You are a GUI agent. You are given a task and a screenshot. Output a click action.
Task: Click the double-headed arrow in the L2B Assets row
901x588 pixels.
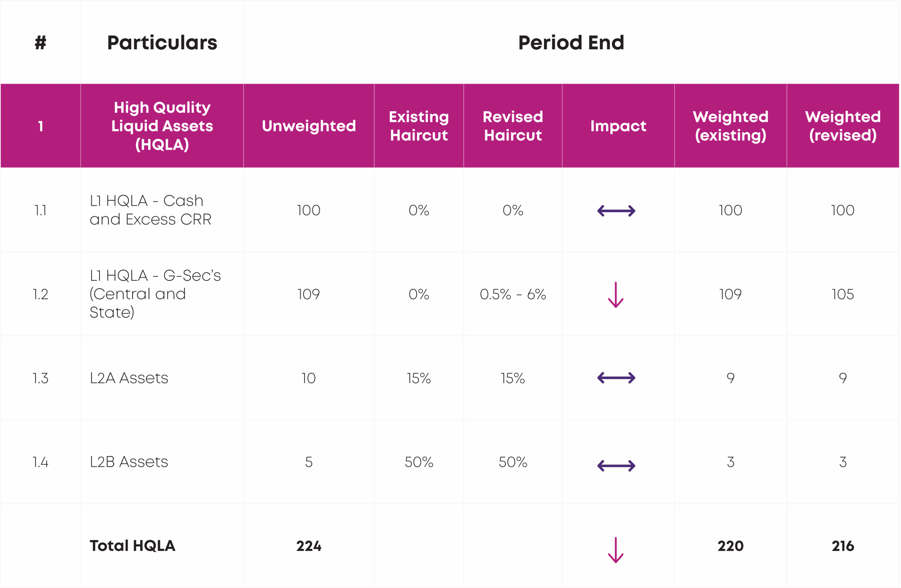[616, 466]
